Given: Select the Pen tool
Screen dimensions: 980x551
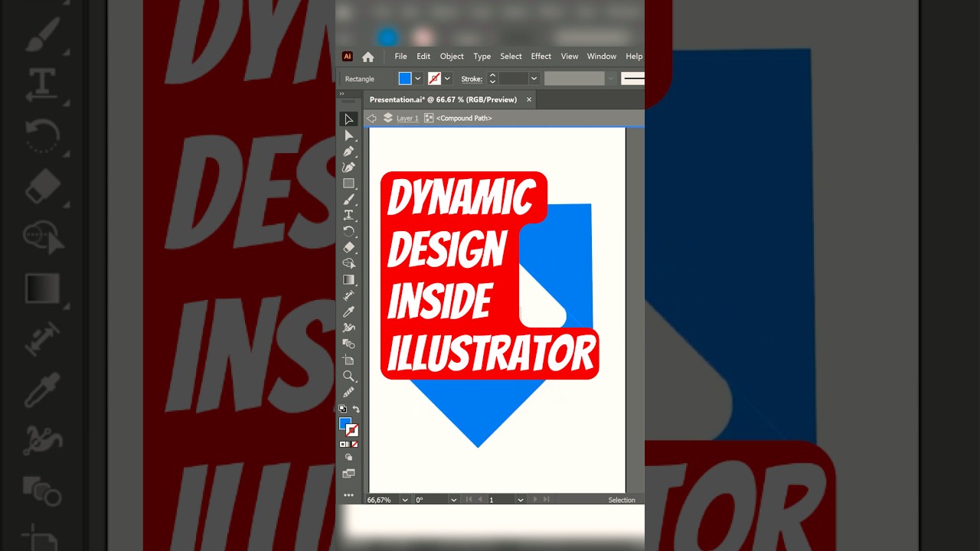Looking at the screenshot, I should (348, 152).
